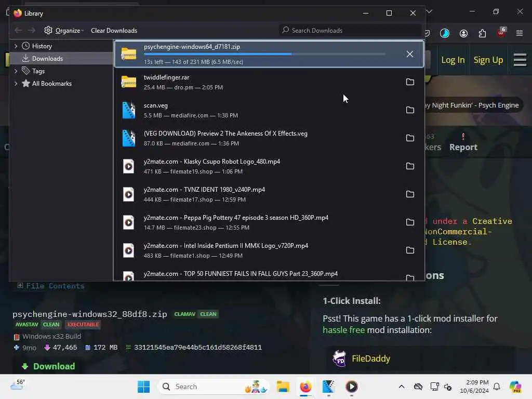Screen dimensions: 532x399
Task: Expand the History tree item
Action: click(x=16, y=46)
